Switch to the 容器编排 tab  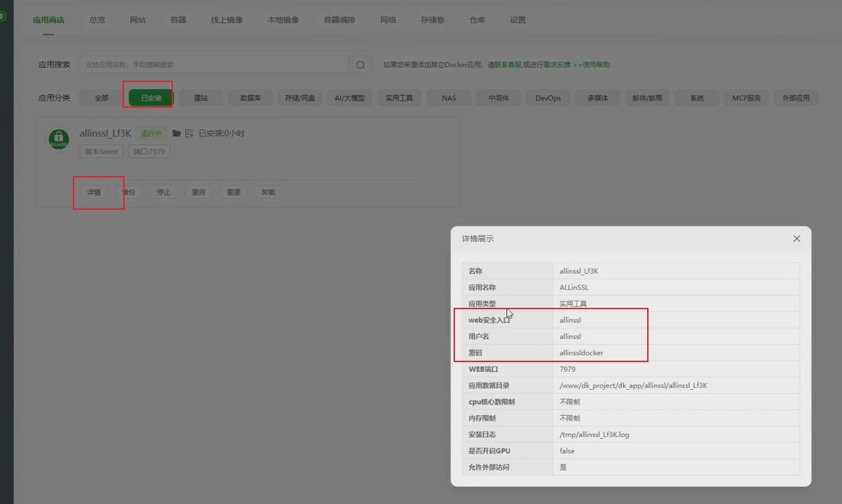click(339, 19)
